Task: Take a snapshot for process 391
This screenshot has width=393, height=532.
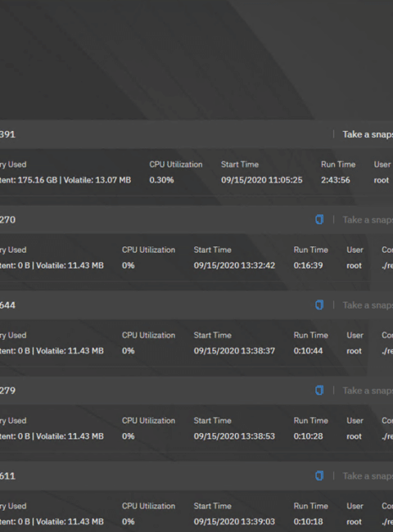Action: tap(368, 134)
